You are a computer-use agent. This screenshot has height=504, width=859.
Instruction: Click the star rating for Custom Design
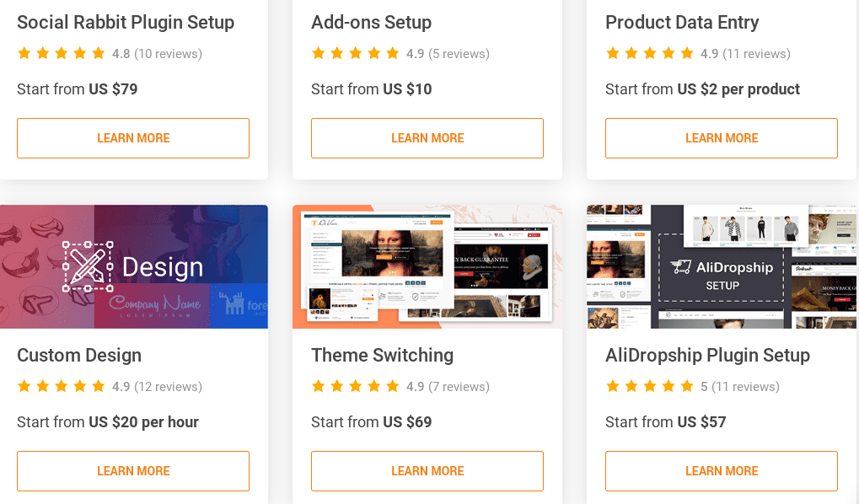62,386
